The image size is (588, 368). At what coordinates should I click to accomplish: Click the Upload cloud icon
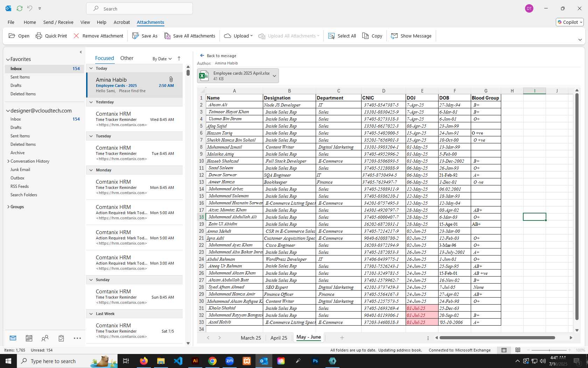click(x=227, y=36)
